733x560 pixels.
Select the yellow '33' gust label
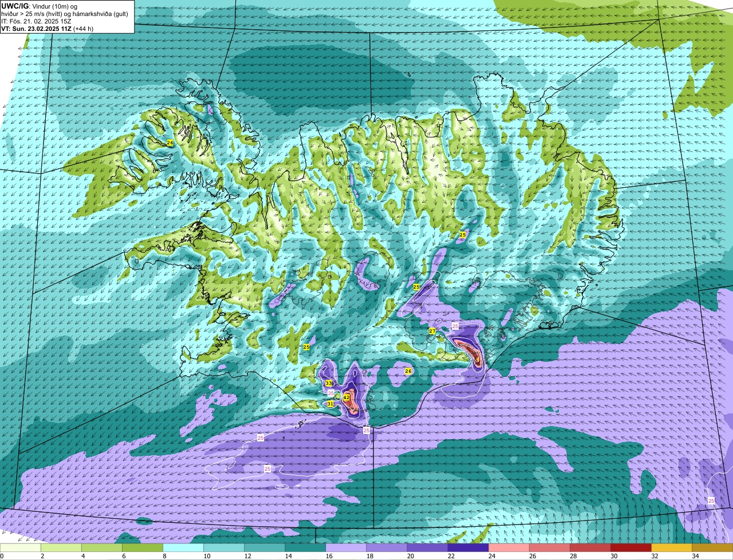(329, 383)
